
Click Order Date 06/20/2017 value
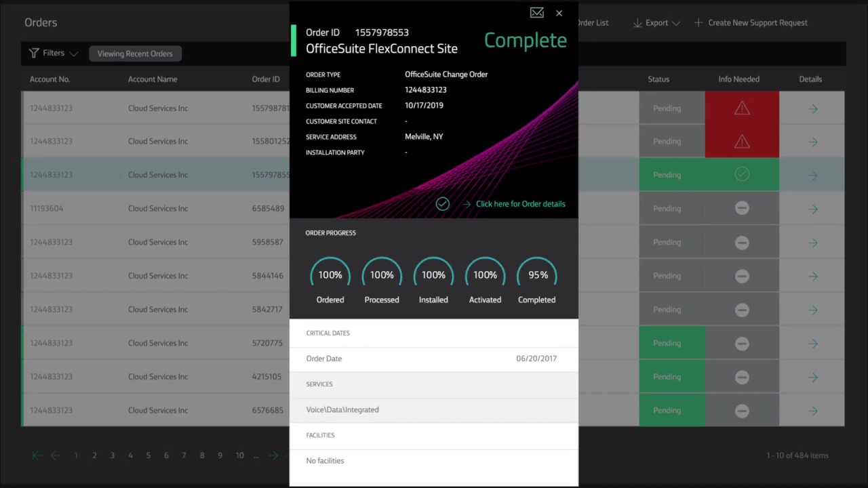(536, 359)
